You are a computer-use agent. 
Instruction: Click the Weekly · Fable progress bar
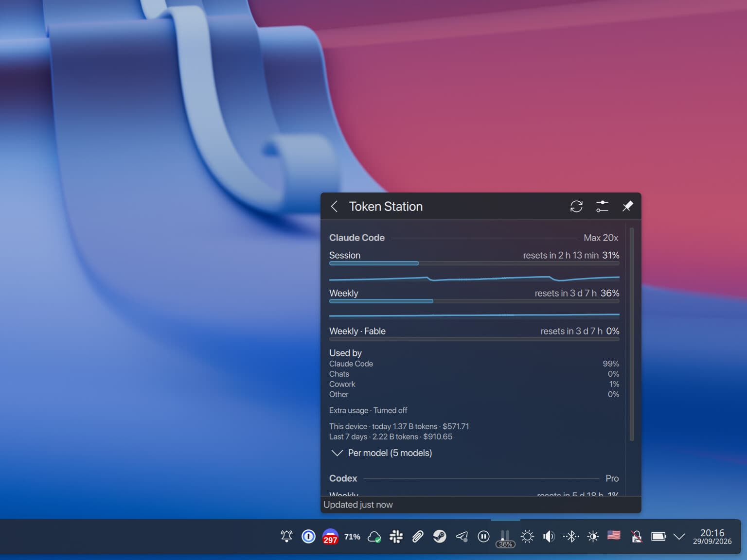click(474, 339)
